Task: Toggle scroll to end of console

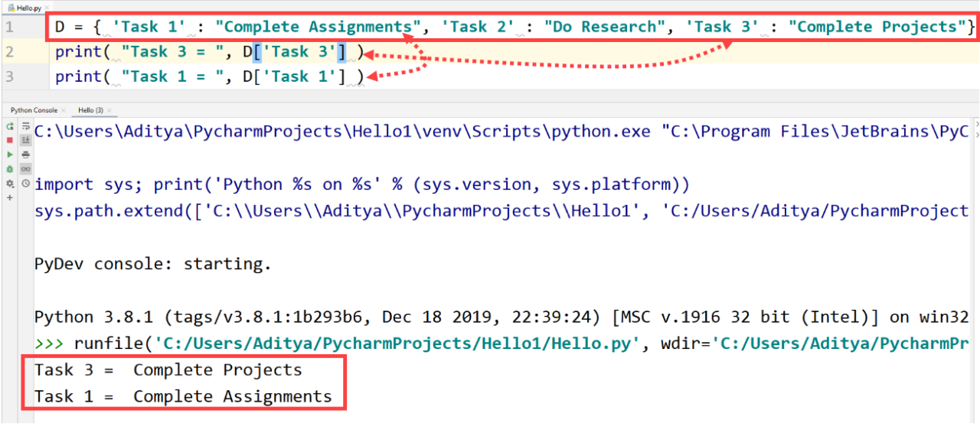Action: [x=25, y=140]
